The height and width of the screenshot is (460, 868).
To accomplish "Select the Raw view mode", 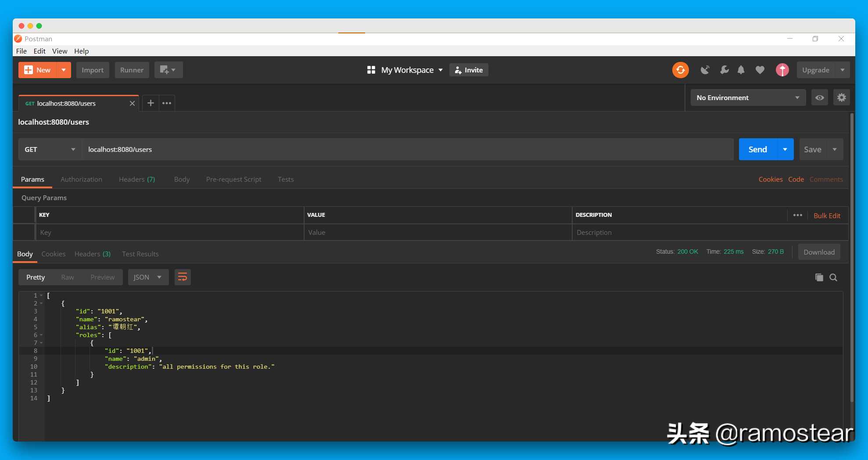I will 68,277.
